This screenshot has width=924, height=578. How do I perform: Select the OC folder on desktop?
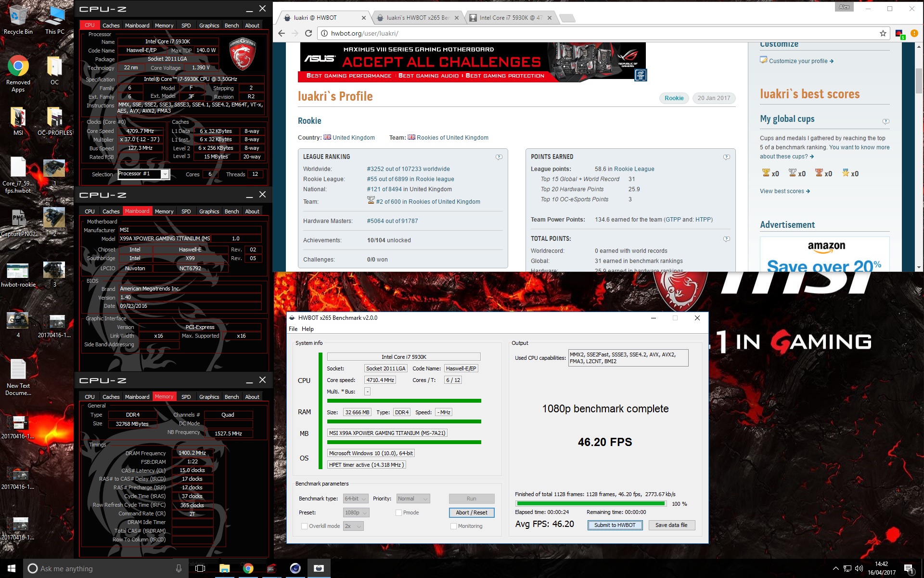click(x=54, y=71)
